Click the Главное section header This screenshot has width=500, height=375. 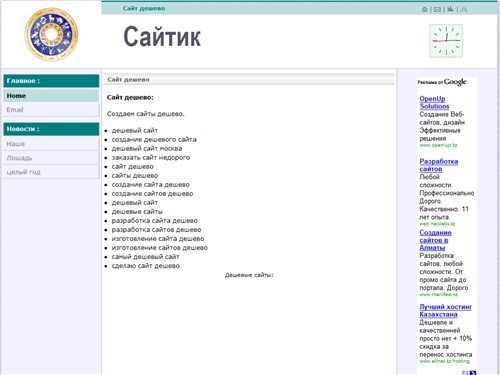51,81
